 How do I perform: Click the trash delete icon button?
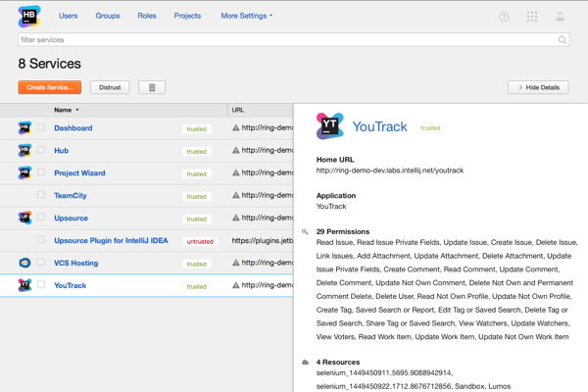coord(152,87)
